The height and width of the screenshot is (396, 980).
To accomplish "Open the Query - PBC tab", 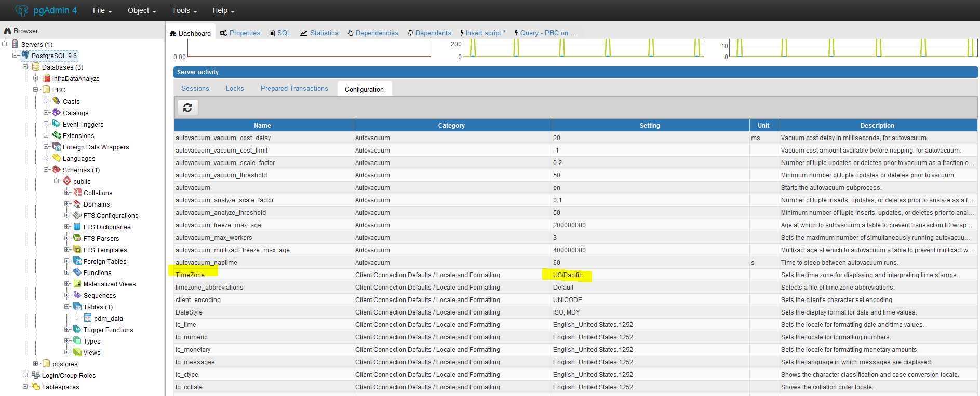I will pyautogui.click(x=546, y=33).
